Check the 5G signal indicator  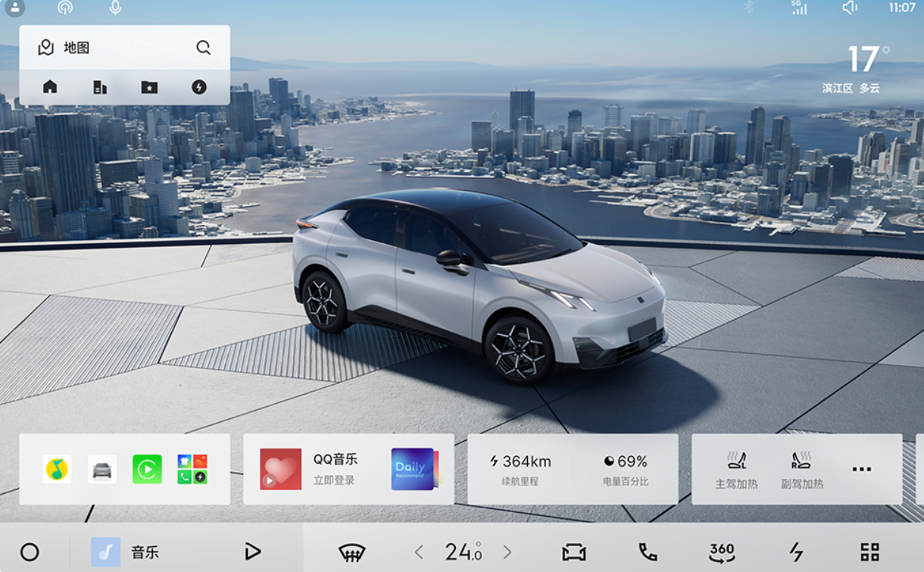[x=799, y=8]
